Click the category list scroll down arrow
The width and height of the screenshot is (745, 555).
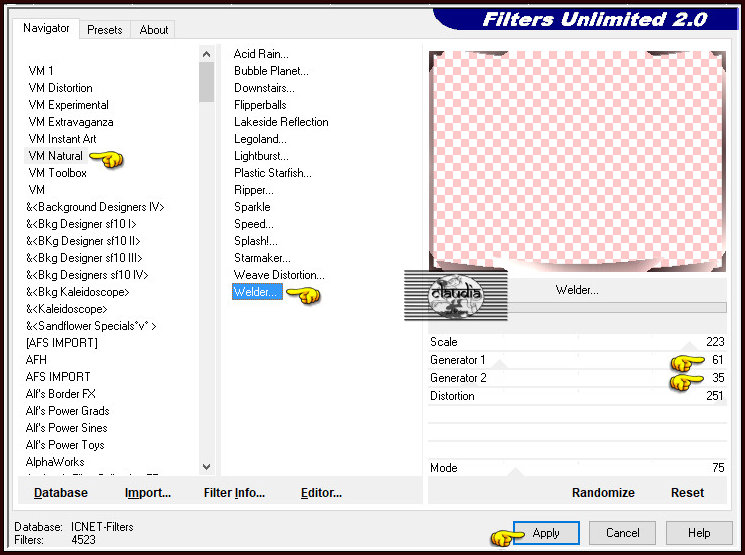(206, 467)
